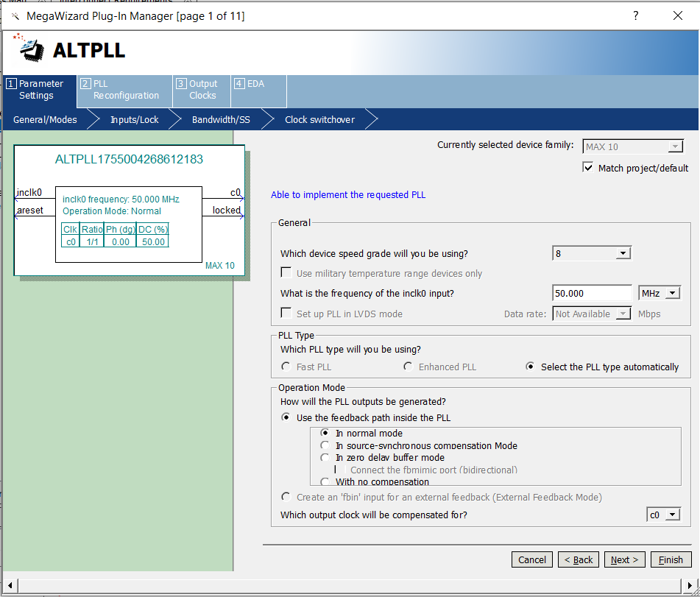The image size is (700, 597).
Task: Go to Clock switchover step
Action: (319, 120)
